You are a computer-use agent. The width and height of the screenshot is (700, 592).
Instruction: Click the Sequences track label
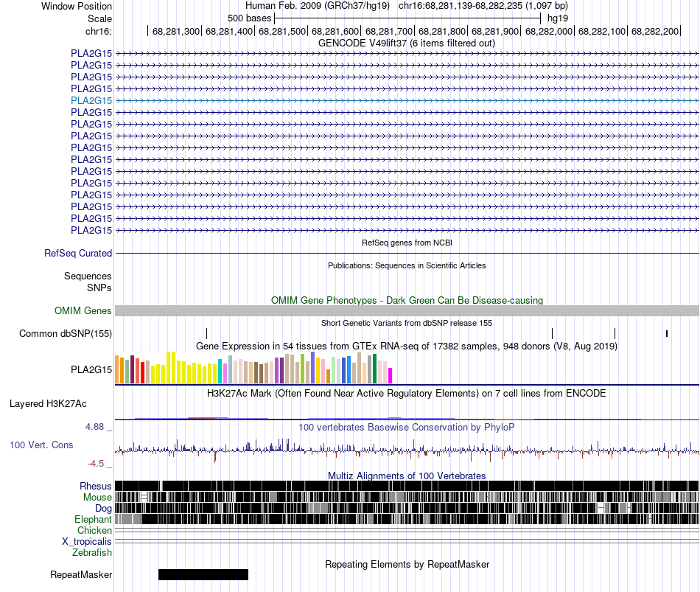88,276
